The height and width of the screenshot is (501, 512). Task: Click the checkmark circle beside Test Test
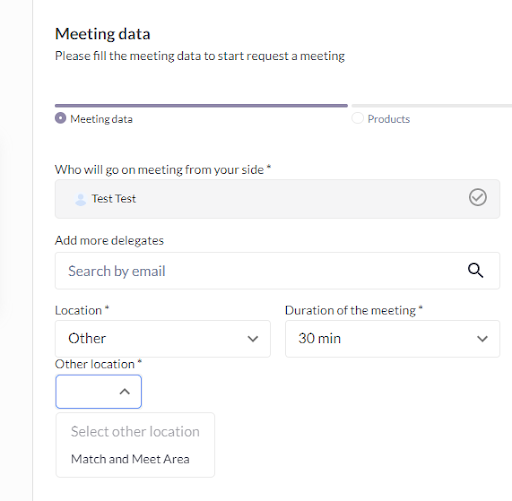(478, 197)
